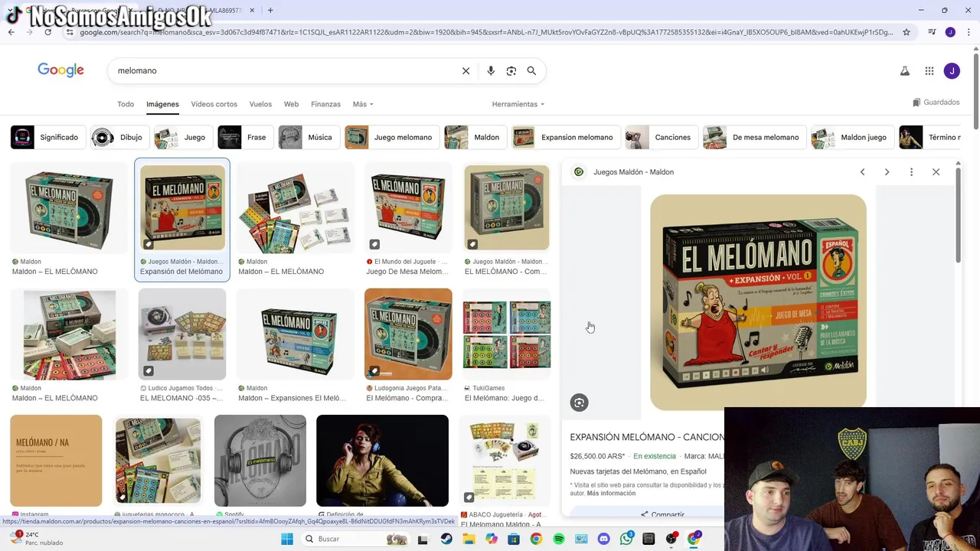Viewport: 980px width, 551px height.
Task: Filter by the De mesa melomano chip
Action: click(x=753, y=137)
